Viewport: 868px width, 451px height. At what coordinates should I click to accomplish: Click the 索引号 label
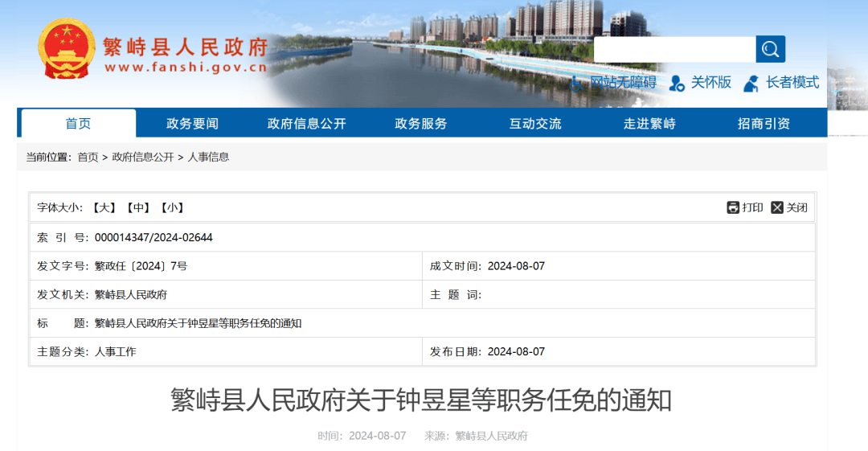click(63, 238)
